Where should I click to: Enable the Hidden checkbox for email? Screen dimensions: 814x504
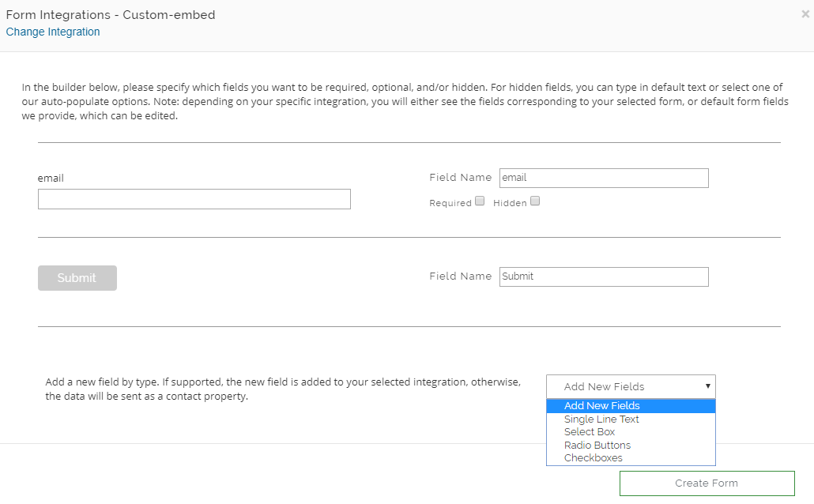(x=535, y=201)
